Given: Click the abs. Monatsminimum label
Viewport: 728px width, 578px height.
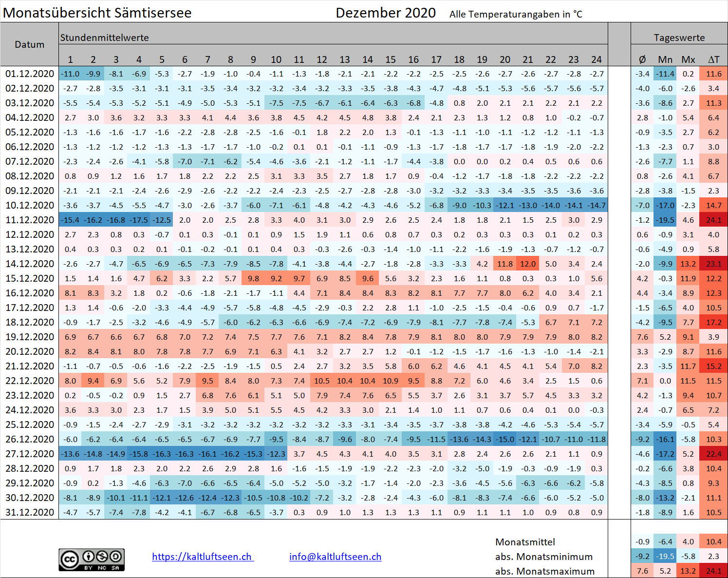Looking at the screenshot, I should tap(544, 557).
